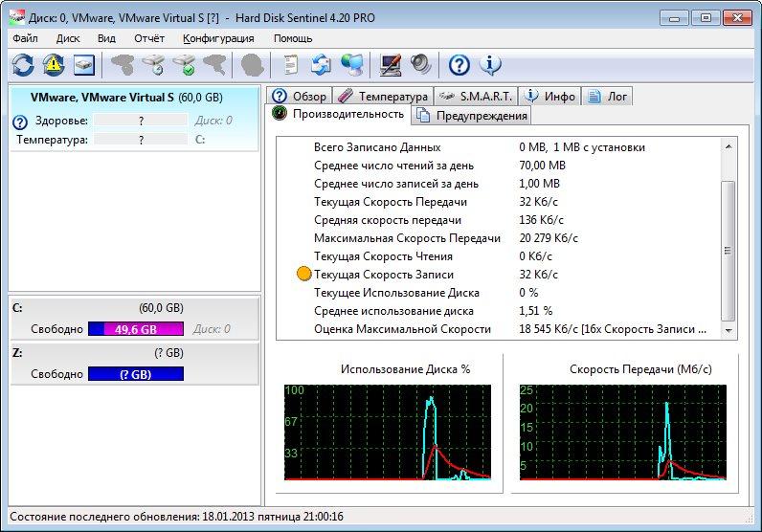Screen dimensions: 762x532
Task: Click the C: drive free space bar 49,6 GB
Action: [136, 329]
